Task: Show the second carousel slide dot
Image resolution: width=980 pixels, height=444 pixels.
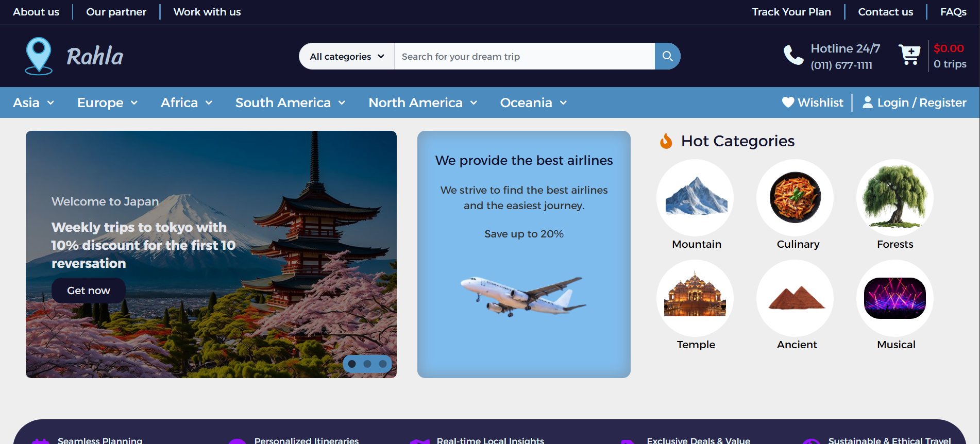Action: [x=367, y=364]
